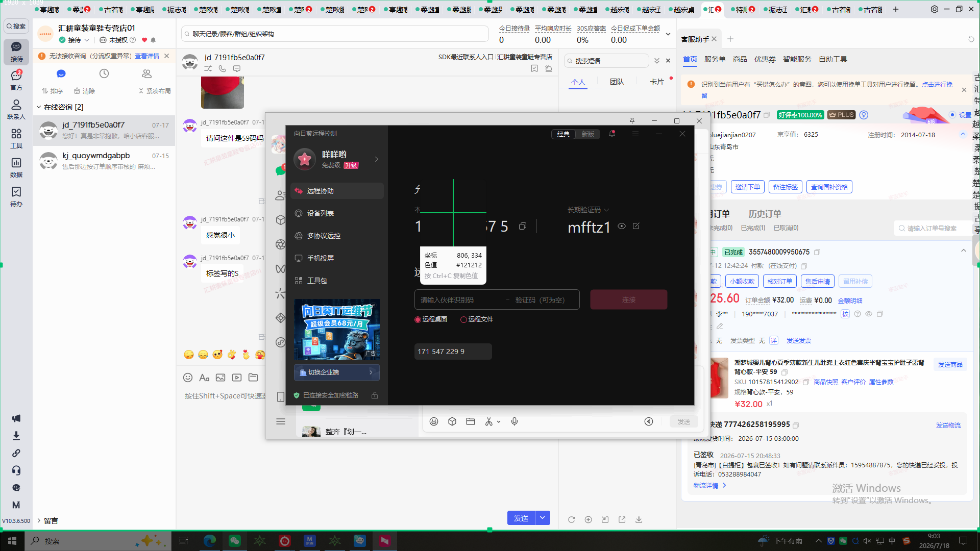Open WeChat from the Windows taskbar

click(x=234, y=541)
